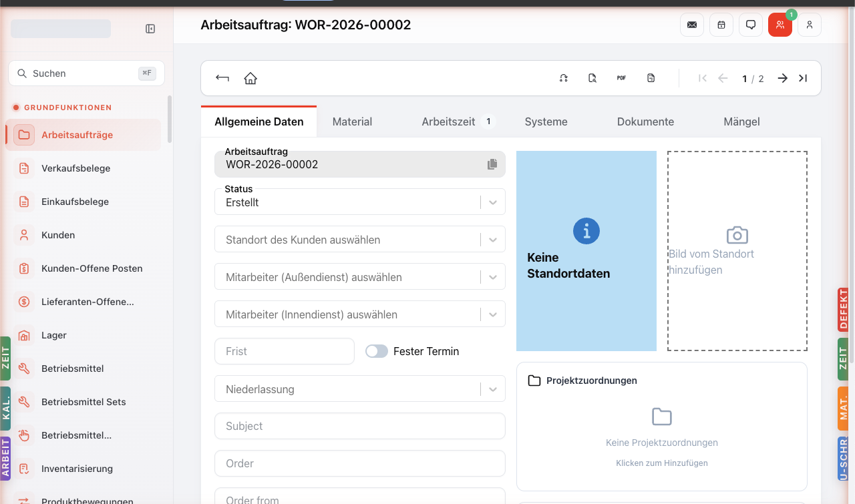855x504 pixels.
Task: Click the Kunden person icon
Action: click(24, 235)
